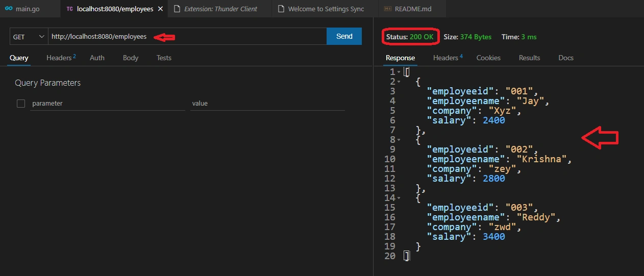644x276 pixels.
Task: Open the request Headers tab
Action: click(61, 58)
